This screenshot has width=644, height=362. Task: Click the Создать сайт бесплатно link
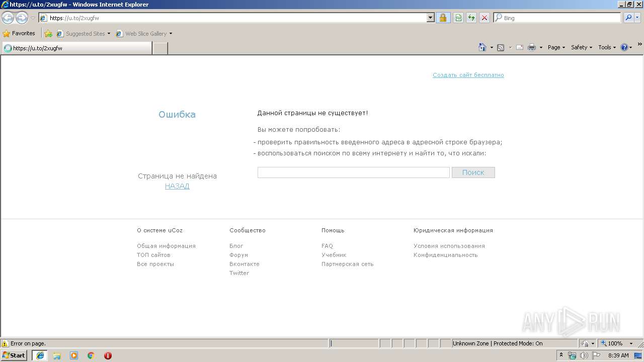[468, 75]
